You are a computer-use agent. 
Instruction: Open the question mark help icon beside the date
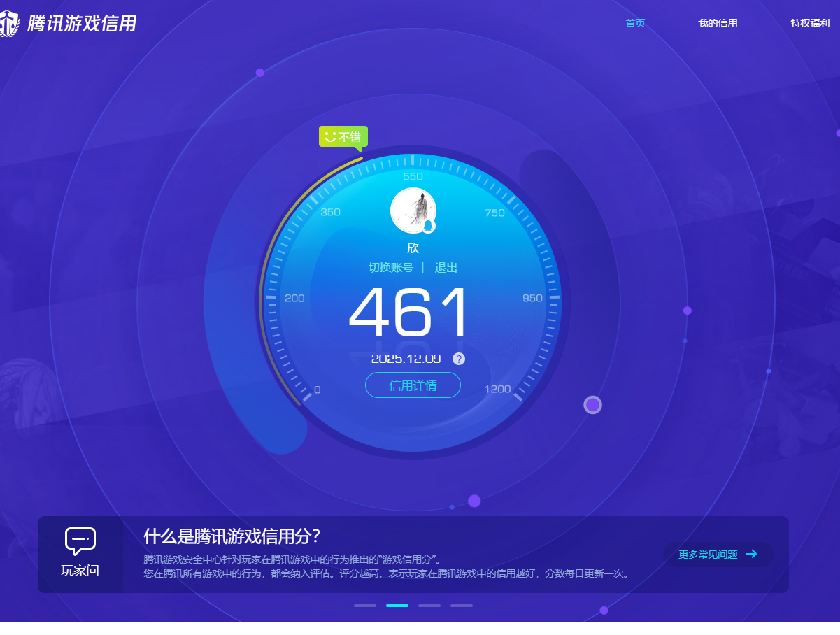coord(459,359)
